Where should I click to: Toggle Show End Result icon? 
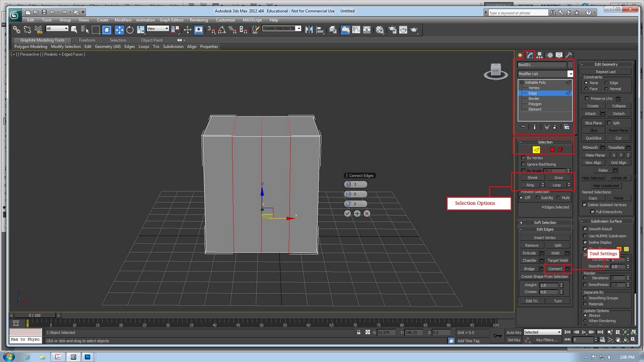[535, 127]
